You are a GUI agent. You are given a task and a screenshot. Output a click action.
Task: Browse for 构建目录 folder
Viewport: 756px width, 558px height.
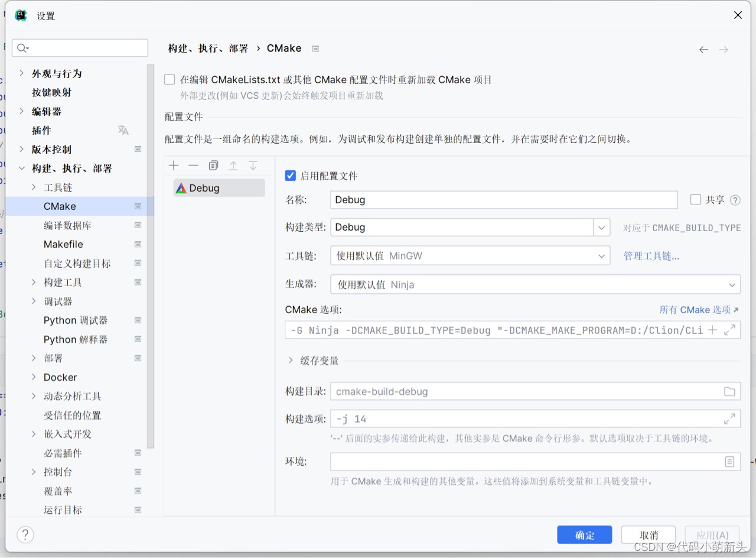tap(729, 391)
